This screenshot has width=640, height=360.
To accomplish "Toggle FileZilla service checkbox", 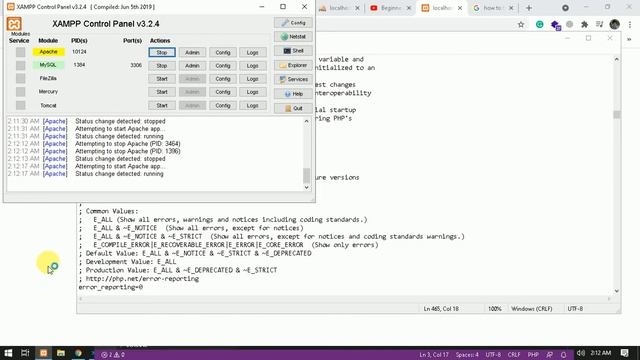I will tap(20, 78).
